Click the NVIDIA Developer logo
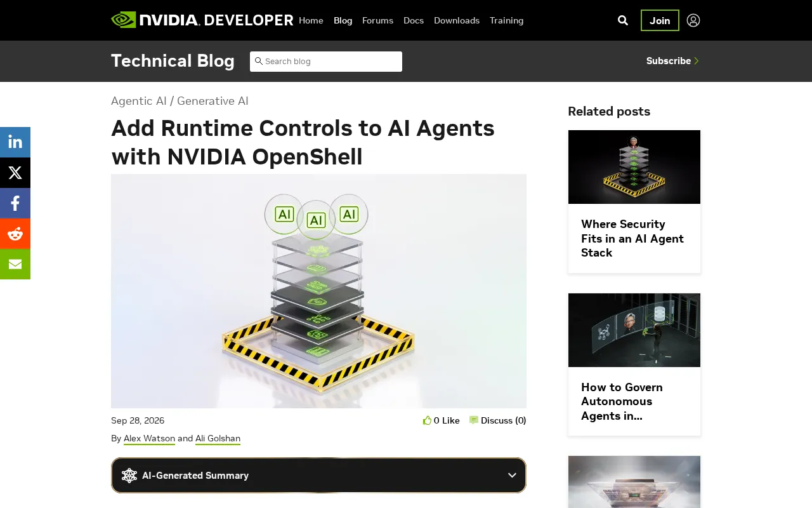 coord(202,20)
